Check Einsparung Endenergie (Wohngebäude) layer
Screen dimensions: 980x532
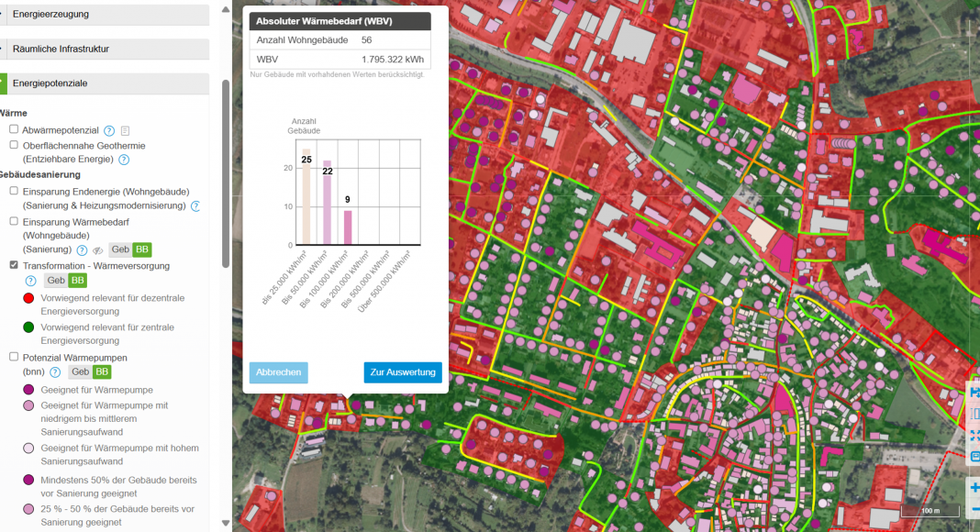point(14,191)
